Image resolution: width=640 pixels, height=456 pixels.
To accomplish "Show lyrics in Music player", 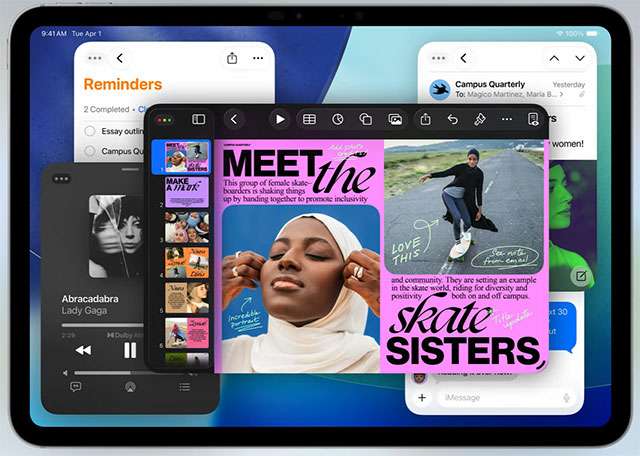I will (76, 386).
